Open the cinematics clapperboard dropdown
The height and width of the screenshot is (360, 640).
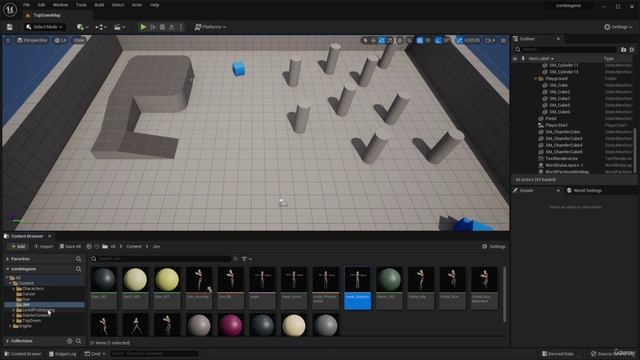[119, 27]
